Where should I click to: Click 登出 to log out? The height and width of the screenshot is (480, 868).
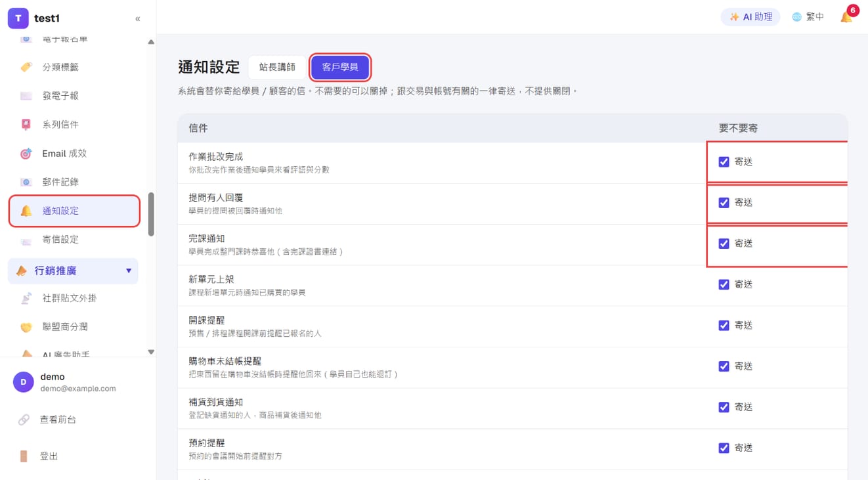point(49,456)
